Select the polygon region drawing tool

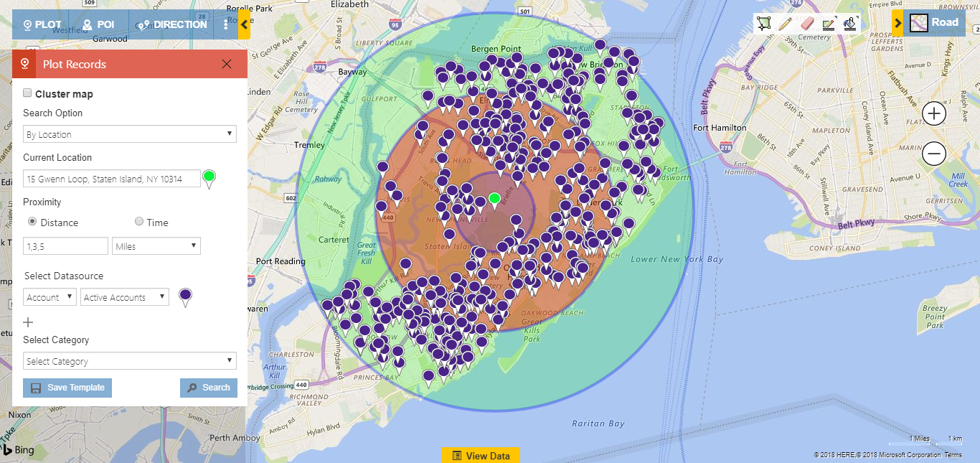pos(764,24)
